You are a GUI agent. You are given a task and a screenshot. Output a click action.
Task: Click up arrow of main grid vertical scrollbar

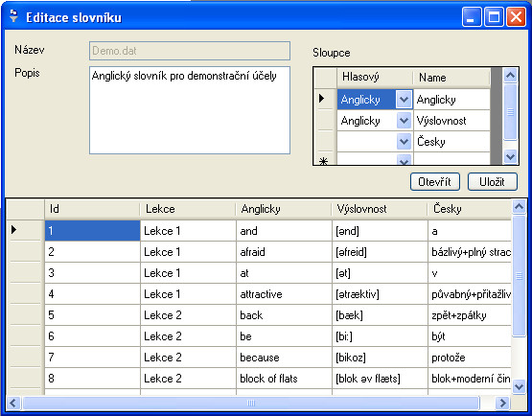[x=520, y=207]
